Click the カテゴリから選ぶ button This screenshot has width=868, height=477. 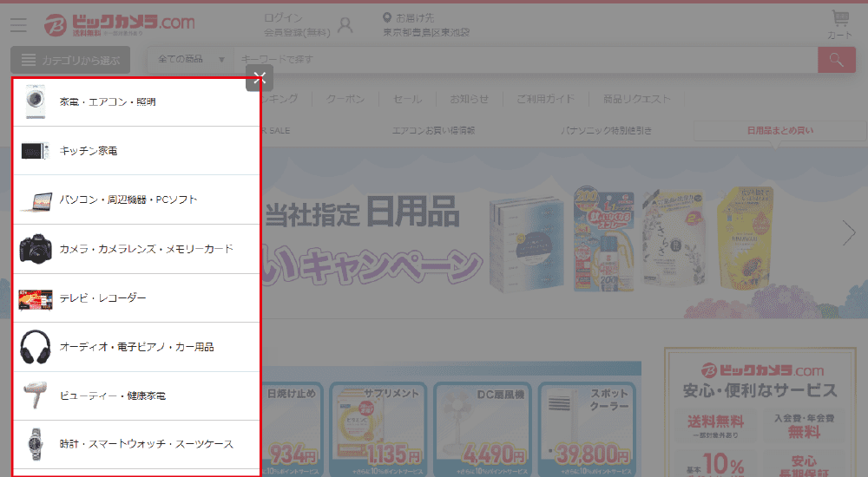tap(70, 60)
